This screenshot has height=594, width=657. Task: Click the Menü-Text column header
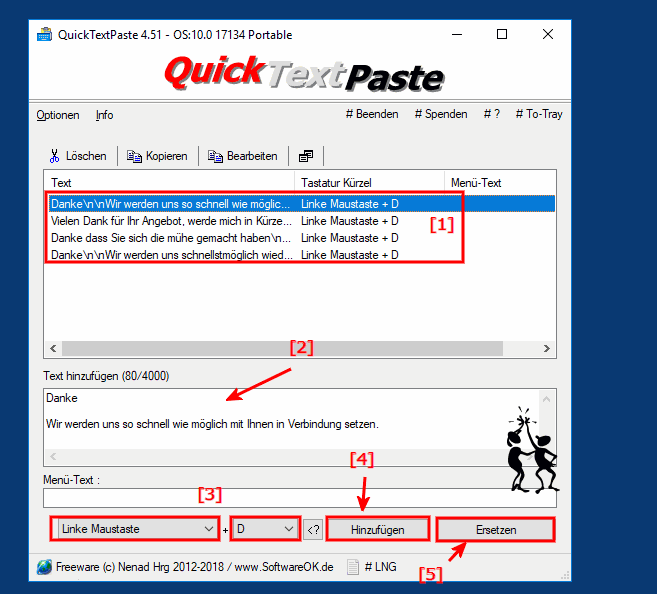500,183
